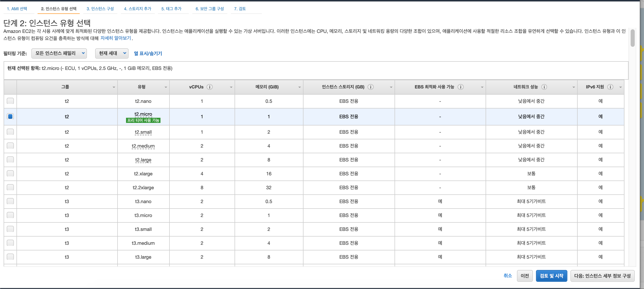Open the 열 표시/숨기기 link
644x289 pixels.
(x=148, y=53)
